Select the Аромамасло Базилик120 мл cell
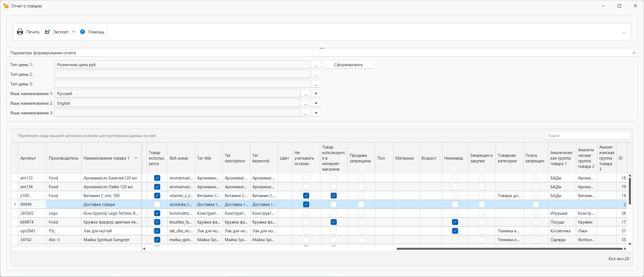644x277 pixels. pos(111,178)
